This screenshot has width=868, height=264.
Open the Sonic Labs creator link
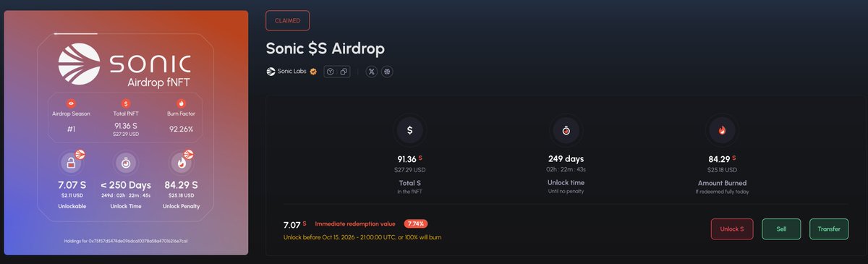click(x=292, y=72)
